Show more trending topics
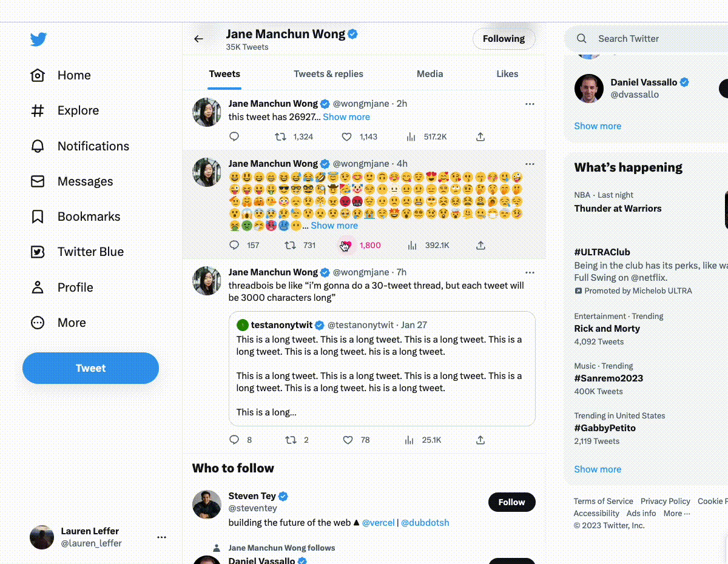 [598, 469]
